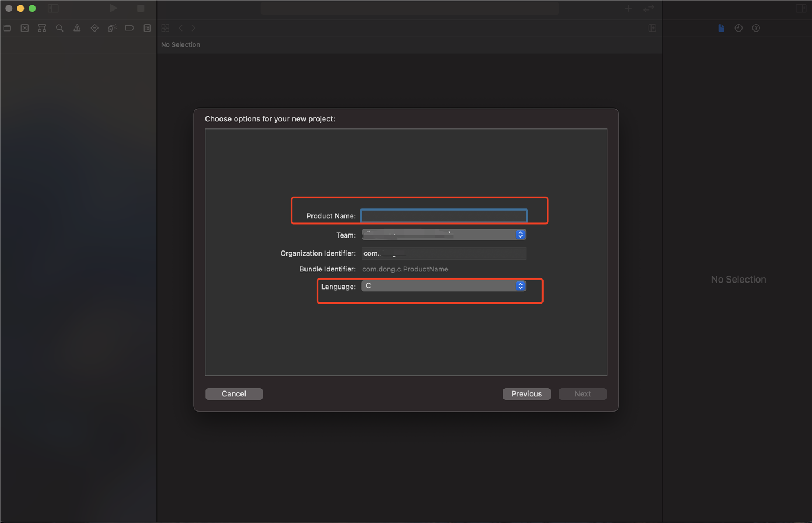The width and height of the screenshot is (812, 523).
Task: Click the Organization Identifier field
Action: coord(444,253)
